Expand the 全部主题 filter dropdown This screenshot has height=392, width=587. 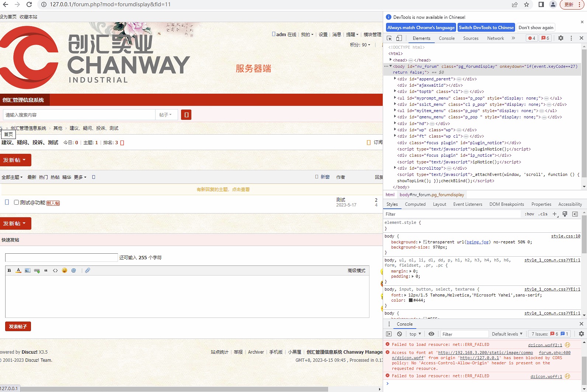coord(12,177)
